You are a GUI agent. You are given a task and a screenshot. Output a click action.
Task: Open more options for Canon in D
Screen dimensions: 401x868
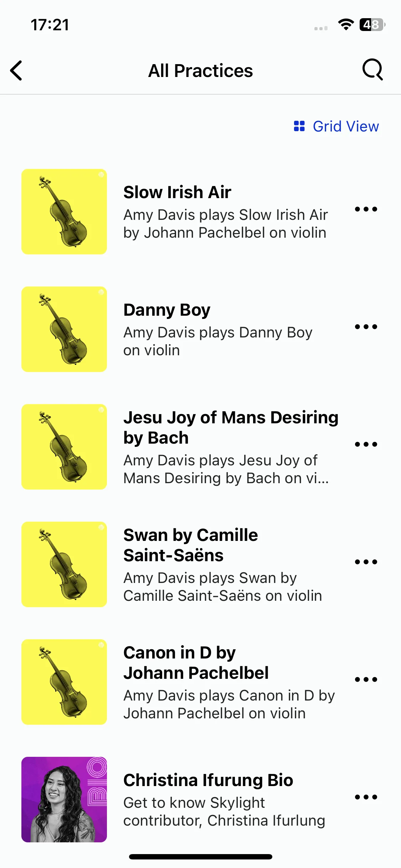coord(366,680)
